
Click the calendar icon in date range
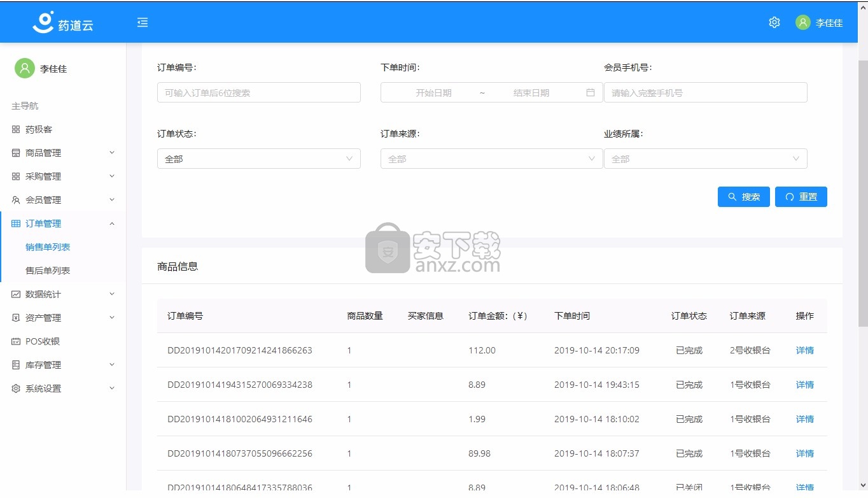(591, 92)
